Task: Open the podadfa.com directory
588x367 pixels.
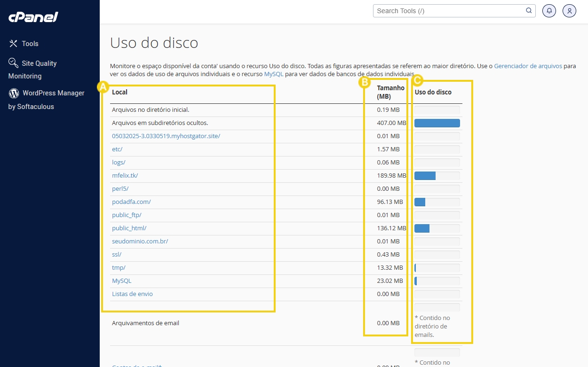Action: 131,202
